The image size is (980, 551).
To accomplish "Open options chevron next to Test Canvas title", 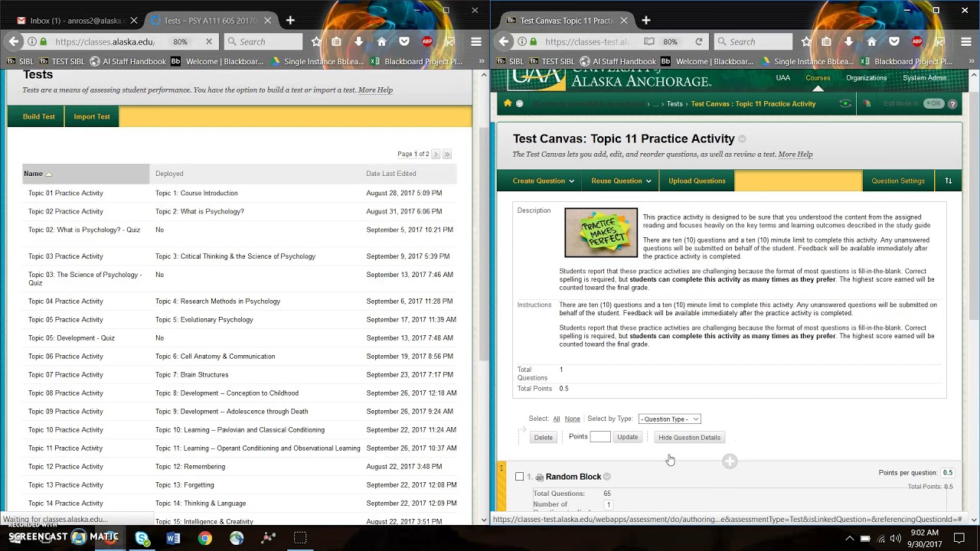I will pos(742,139).
